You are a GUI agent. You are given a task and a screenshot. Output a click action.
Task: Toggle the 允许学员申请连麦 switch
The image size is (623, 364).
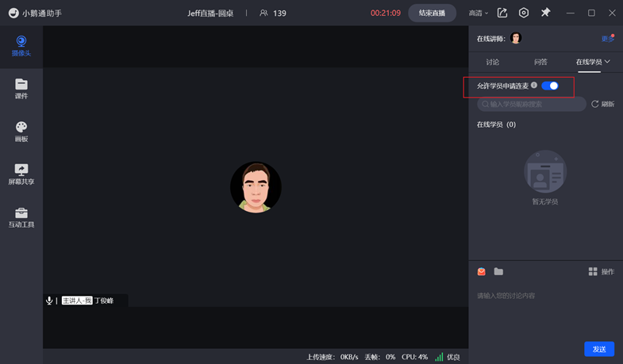pyautogui.click(x=550, y=86)
